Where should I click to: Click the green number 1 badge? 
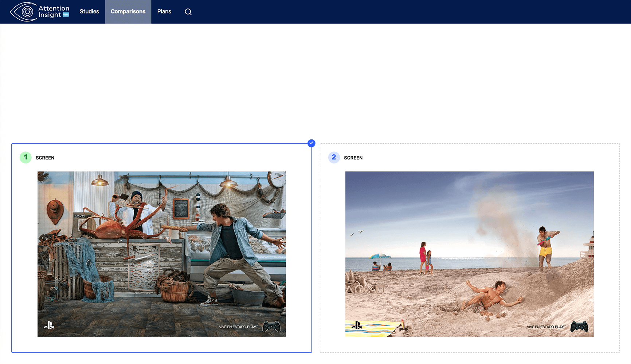tap(26, 157)
